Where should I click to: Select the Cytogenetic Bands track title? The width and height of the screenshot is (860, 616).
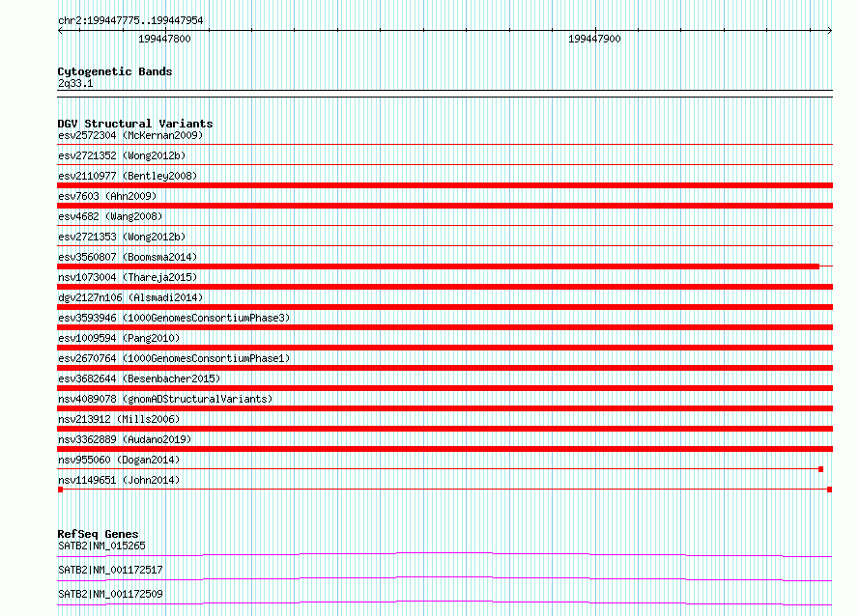click(115, 71)
